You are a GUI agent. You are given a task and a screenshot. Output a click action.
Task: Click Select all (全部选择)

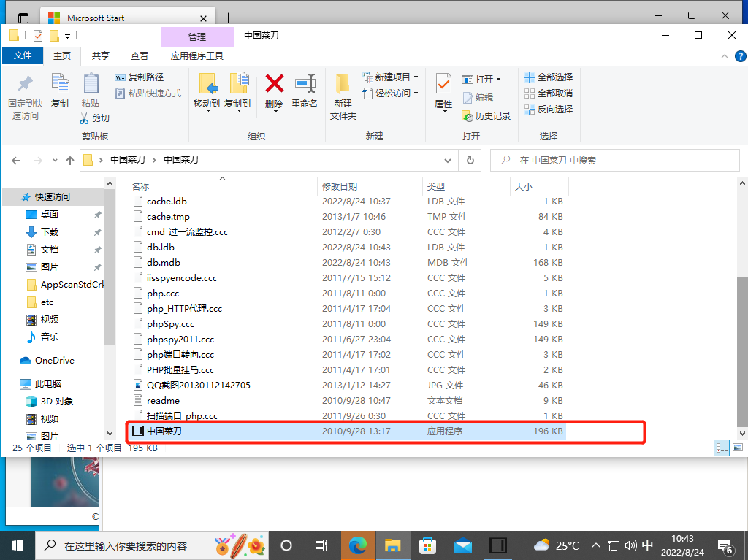(x=548, y=77)
